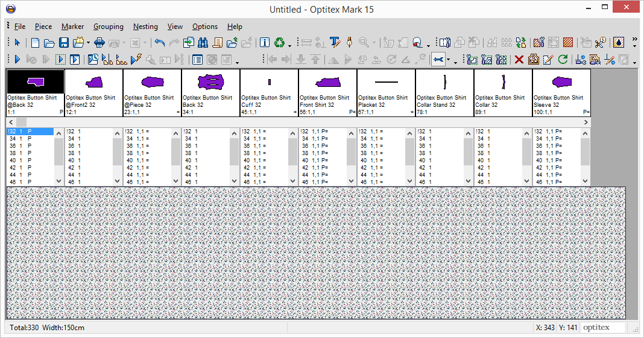Open the Piece menu

point(43,27)
